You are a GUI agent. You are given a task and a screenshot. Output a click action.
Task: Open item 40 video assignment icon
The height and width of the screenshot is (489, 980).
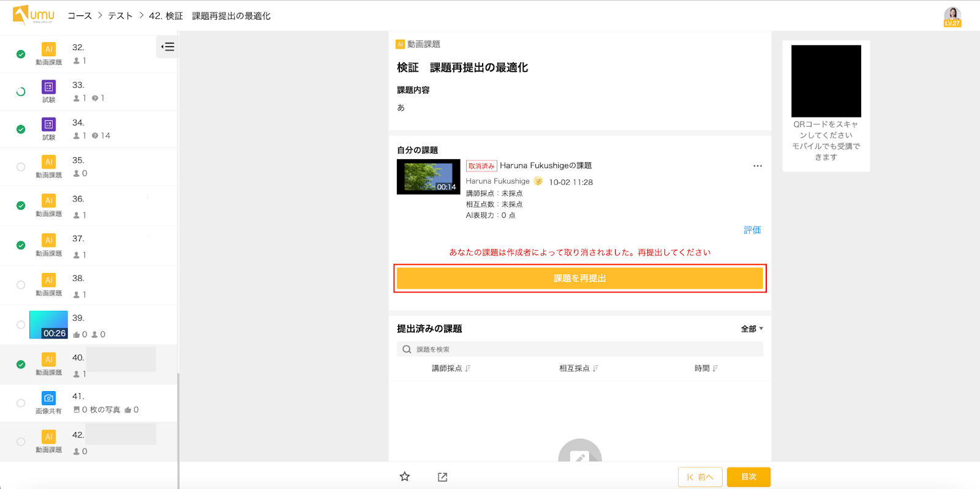pos(48,359)
